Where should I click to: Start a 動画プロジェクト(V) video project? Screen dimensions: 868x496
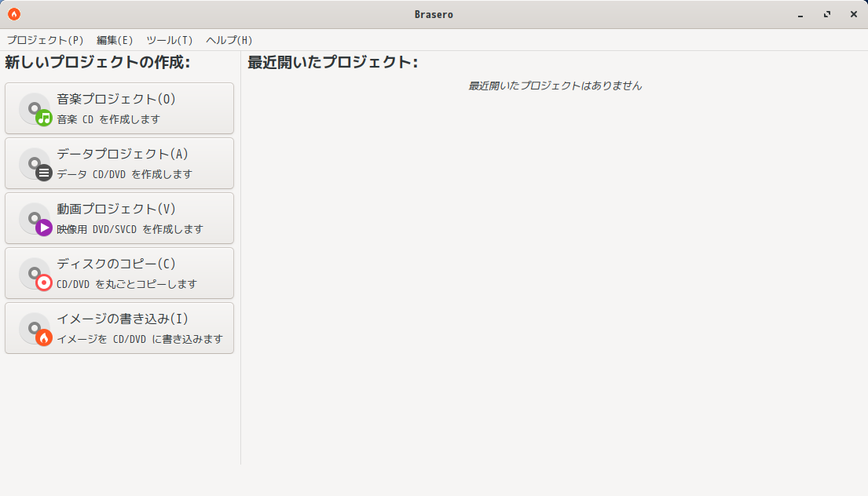(x=119, y=218)
